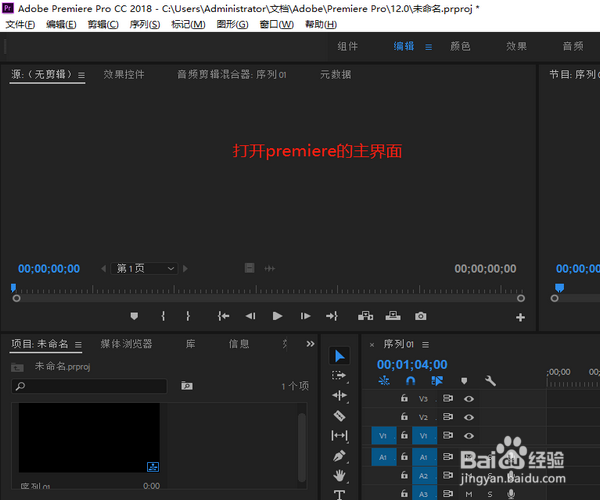Toggle V1 source patching button
This screenshot has width=600, height=500.
tap(384, 436)
